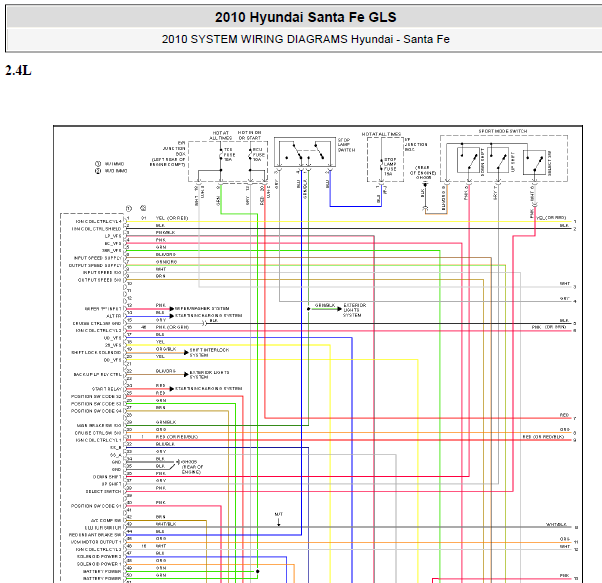Click the 'SOLENOID POWER 1' pin label
The width and height of the screenshot is (602, 583).
[99, 564]
